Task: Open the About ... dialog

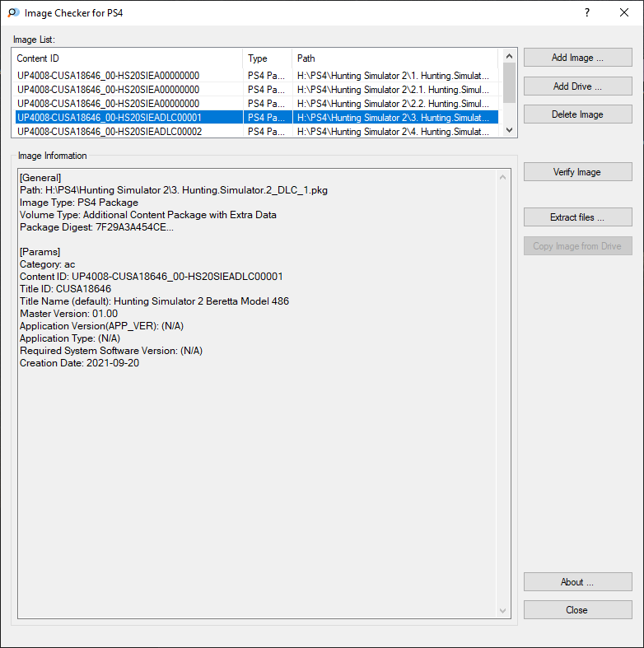Action: [x=577, y=582]
